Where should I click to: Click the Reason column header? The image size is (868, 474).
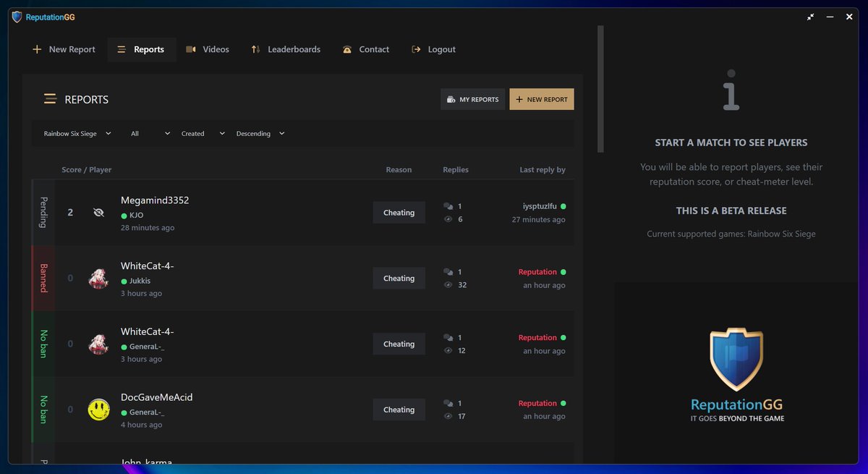pos(399,169)
